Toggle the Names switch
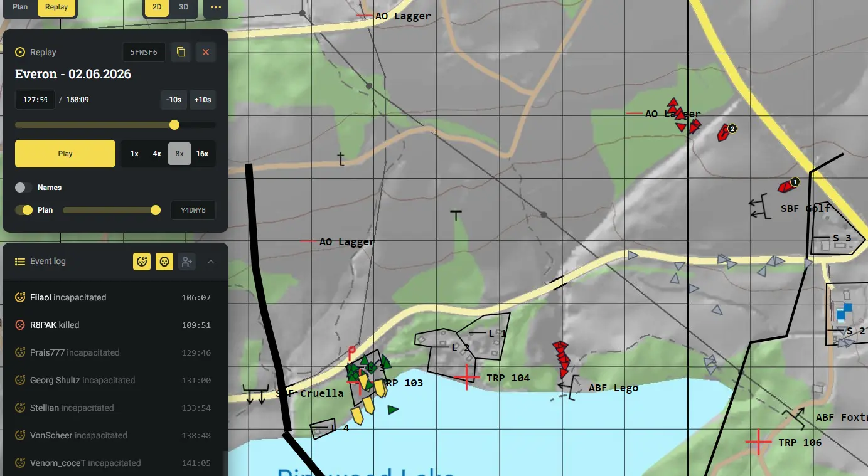Image resolution: width=868 pixels, height=476 pixels. click(24, 188)
